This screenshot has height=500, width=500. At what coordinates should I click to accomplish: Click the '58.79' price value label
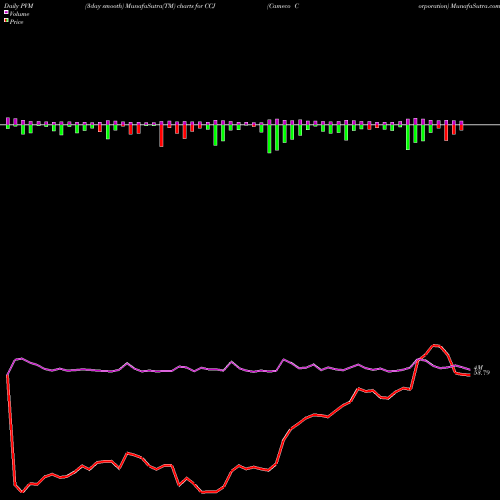point(482,373)
